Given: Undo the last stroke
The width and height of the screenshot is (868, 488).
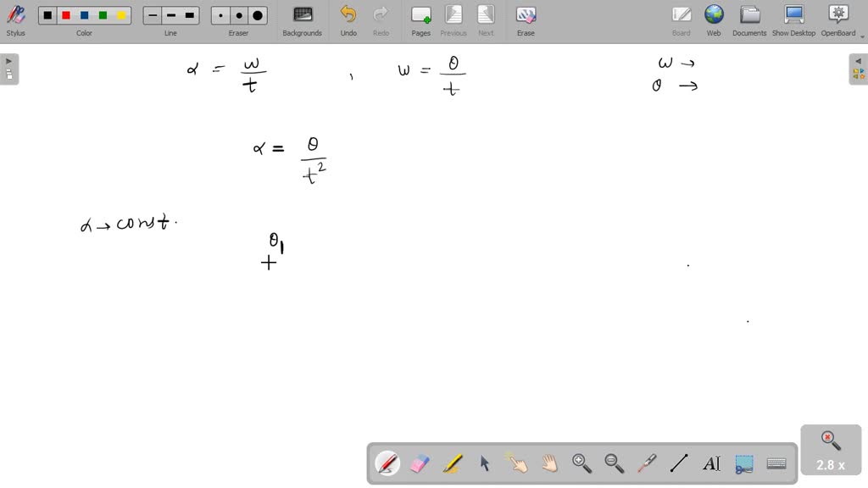Looking at the screenshot, I should (348, 20).
